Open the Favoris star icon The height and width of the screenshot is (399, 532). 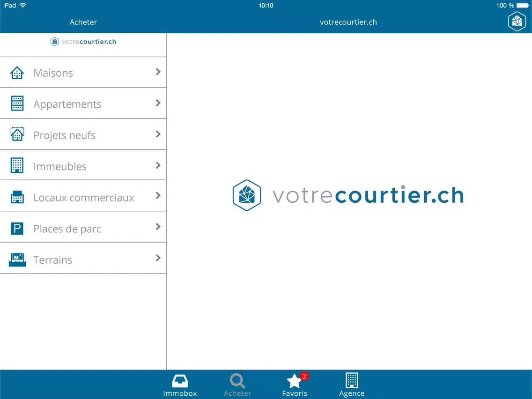pyautogui.click(x=294, y=381)
